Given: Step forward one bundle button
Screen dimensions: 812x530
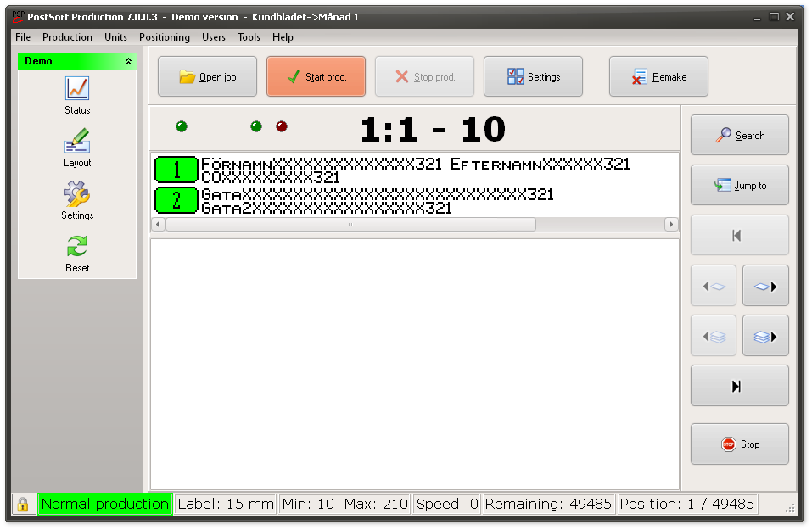Looking at the screenshot, I should [x=765, y=336].
